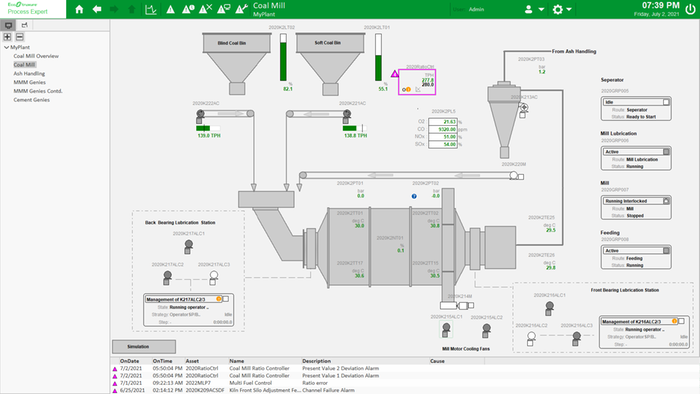Open MMM Genies display

29,82
